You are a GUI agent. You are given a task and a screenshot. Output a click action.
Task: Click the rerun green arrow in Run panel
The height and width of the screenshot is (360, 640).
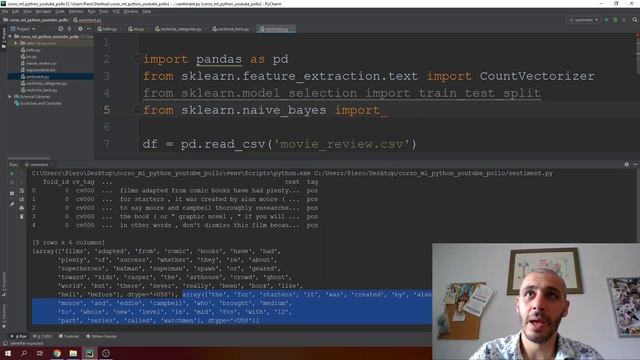point(12,173)
